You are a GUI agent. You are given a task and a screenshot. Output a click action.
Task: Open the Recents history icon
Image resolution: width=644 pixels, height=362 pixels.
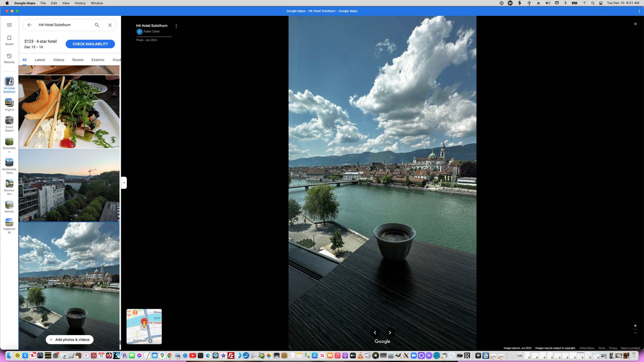coord(9,56)
